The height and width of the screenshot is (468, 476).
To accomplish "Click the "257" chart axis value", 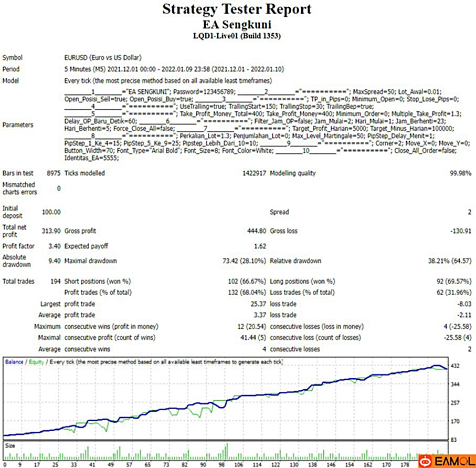I will pyautogui.click(x=455, y=403).
